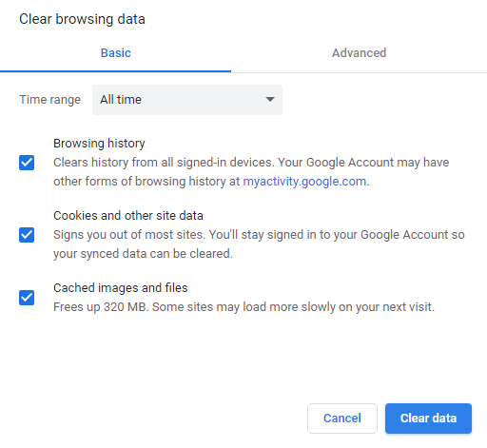Click the Time range label text
The image size is (487, 448).
50,100
